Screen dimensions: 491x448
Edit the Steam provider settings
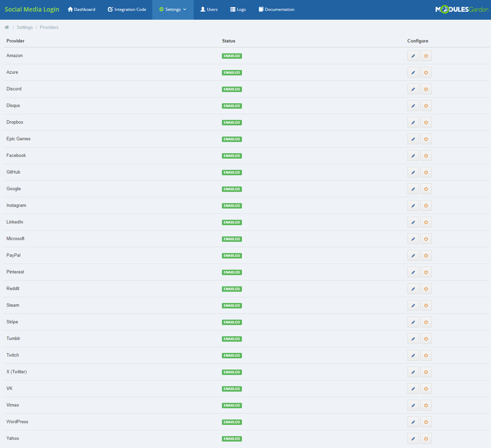point(413,305)
